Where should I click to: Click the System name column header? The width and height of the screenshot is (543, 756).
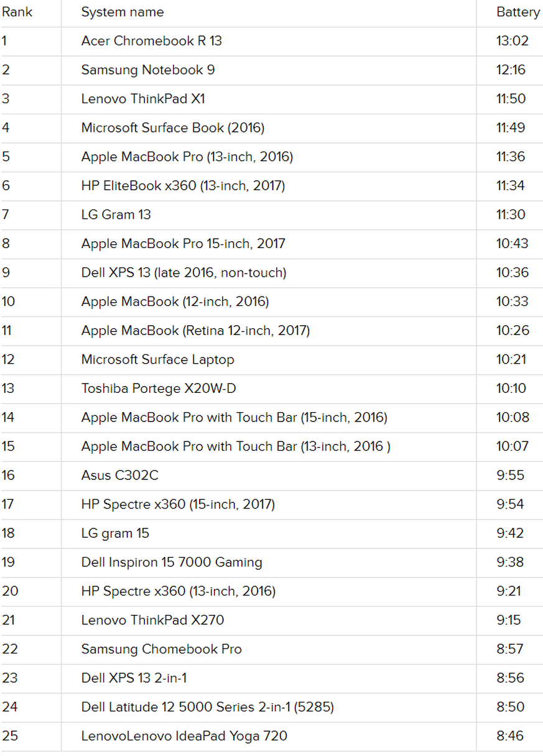click(x=123, y=12)
